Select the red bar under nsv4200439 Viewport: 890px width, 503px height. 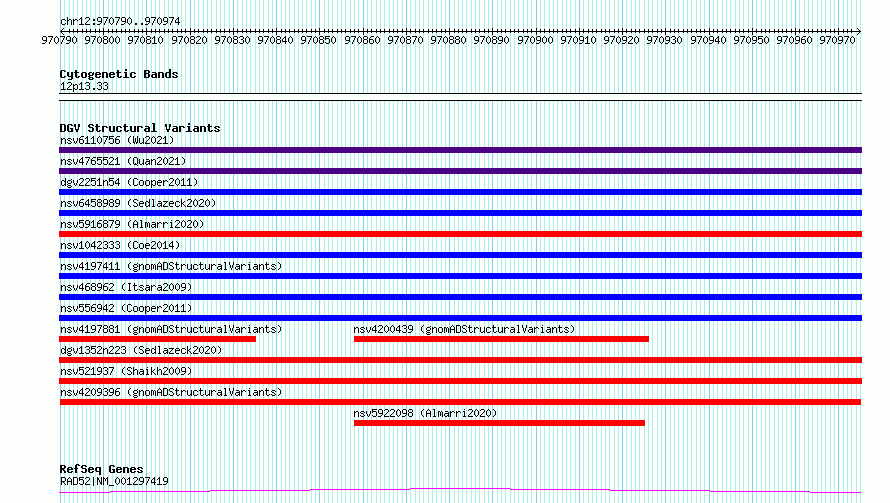point(501,339)
